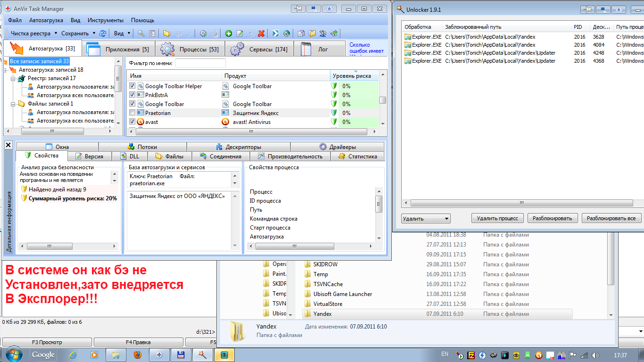This screenshot has height=362, width=644.
Task: Click the volume speaker tray icon
Action: pyautogui.click(x=595, y=355)
